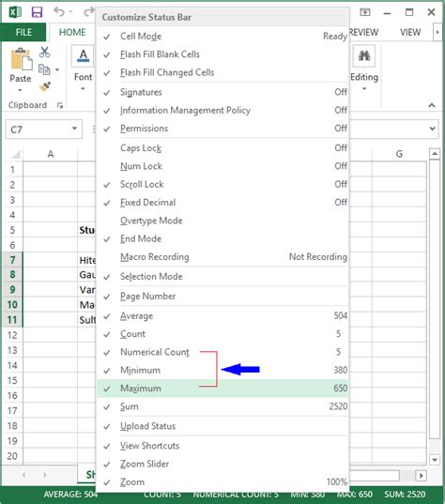This screenshot has height=504, width=445.
Task: Click the Sum menu entry
Action: [222, 406]
